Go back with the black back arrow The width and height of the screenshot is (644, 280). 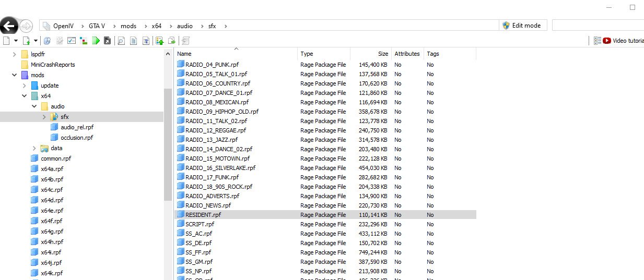point(8,25)
